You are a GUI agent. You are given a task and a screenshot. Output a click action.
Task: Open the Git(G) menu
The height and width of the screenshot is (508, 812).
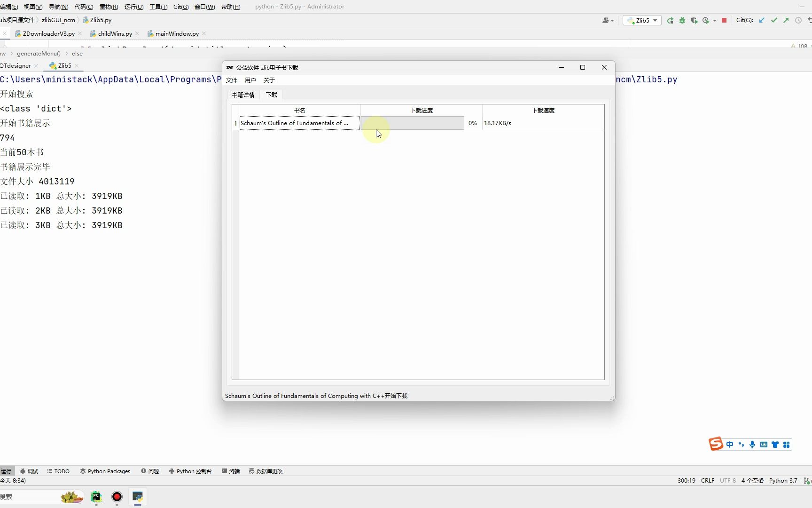pyautogui.click(x=181, y=7)
